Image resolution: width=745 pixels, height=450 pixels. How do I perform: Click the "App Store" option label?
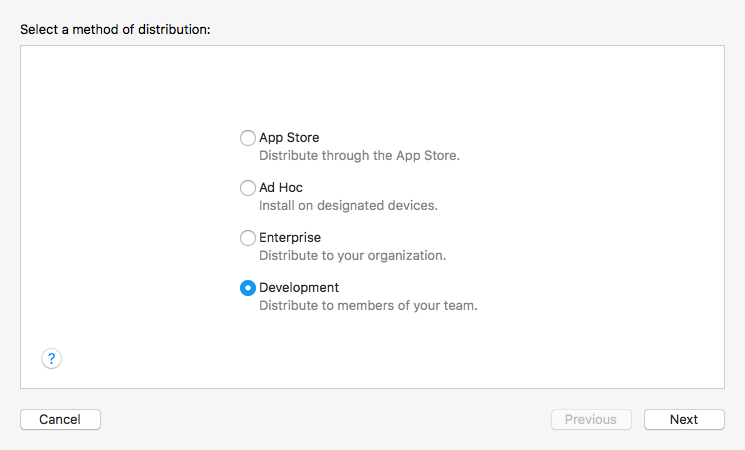pos(289,138)
